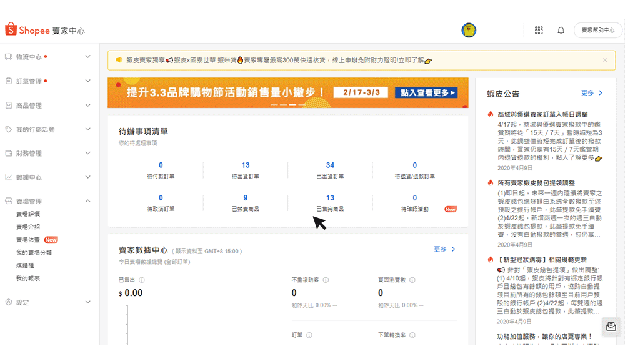Select 我的賣場分類 menu item
625x364 pixels.
[34, 253]
